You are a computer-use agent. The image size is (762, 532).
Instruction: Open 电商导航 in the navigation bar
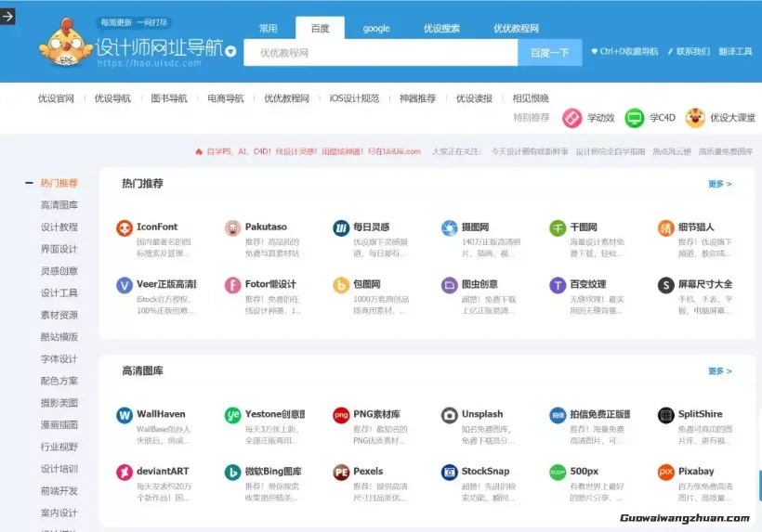tap(226, 98)
